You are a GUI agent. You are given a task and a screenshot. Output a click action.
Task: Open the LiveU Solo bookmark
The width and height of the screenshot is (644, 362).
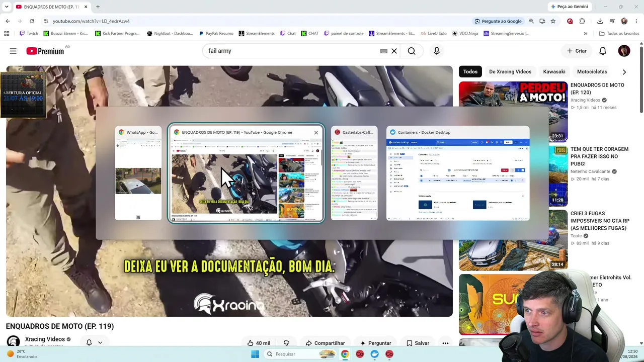click(434, 34)
